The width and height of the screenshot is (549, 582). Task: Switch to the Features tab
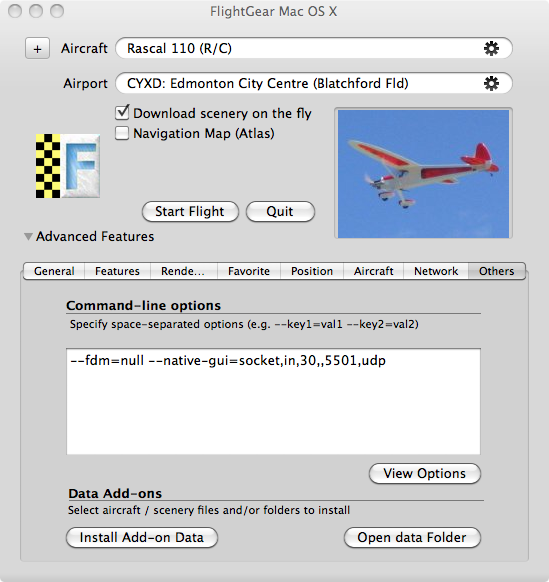[117, 271]
